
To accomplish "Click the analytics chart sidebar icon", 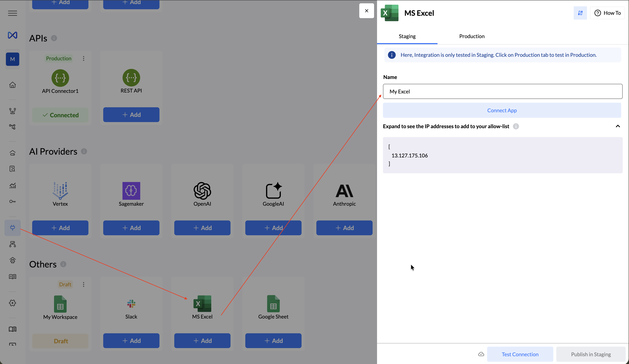I will 12,186.
